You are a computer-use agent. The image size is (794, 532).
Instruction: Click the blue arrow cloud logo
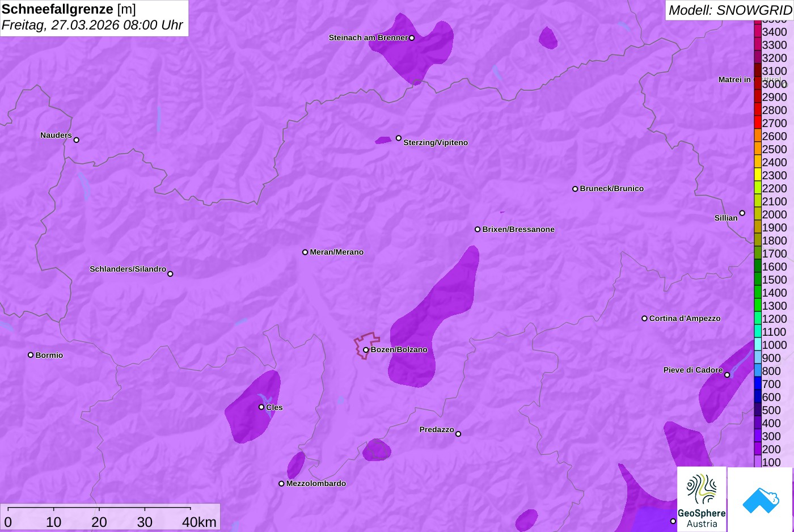[760, 500]
